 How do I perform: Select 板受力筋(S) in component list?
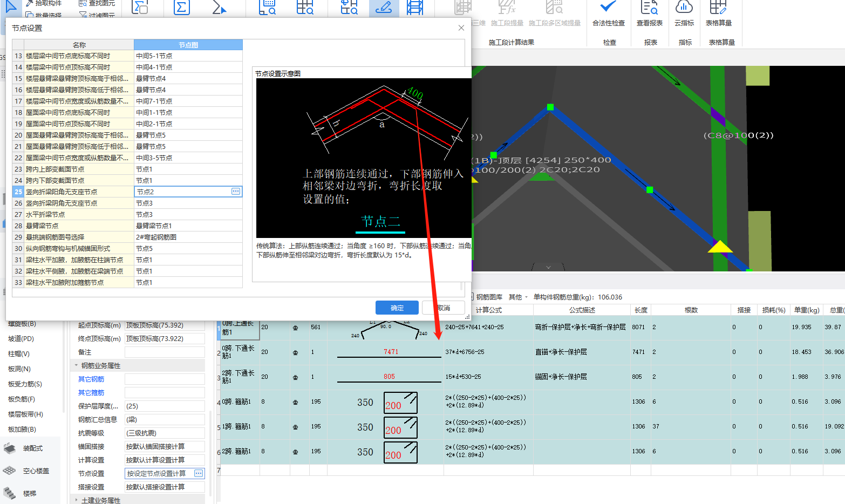tap(25, 384)
